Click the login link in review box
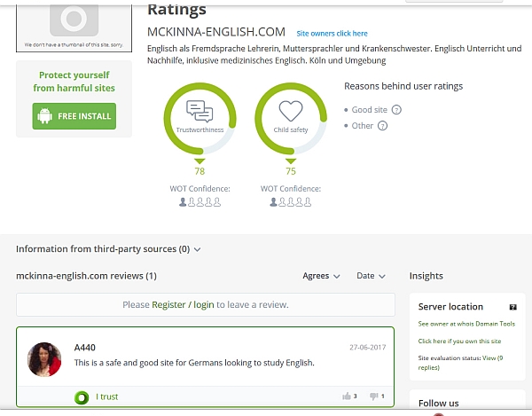Screen dimensions: 532x416 click(x=204, y=305)
